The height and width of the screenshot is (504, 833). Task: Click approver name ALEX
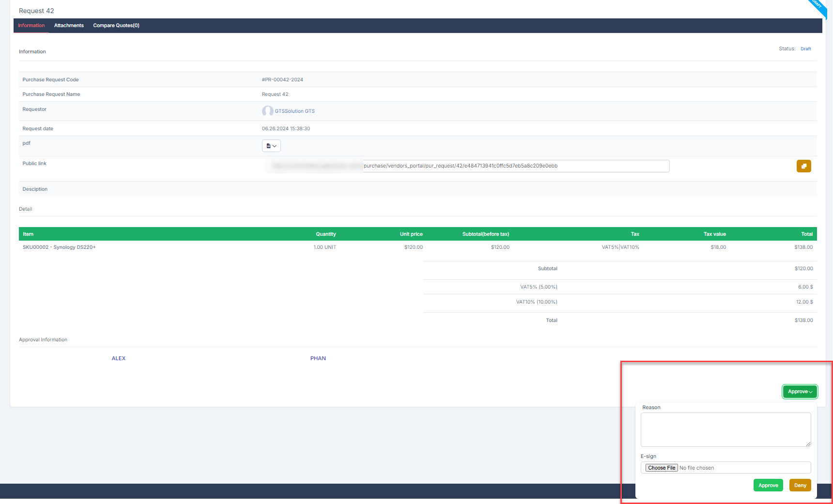(x=119, y=359)
